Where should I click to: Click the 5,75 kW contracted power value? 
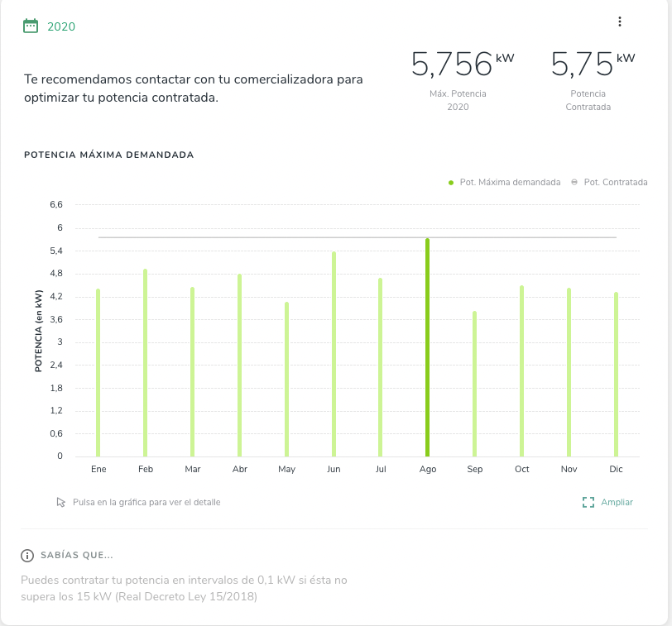coord(593,65)
